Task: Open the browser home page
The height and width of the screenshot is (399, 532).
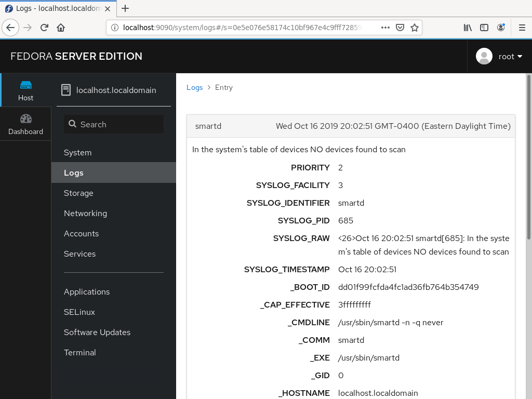Action: 61,28
